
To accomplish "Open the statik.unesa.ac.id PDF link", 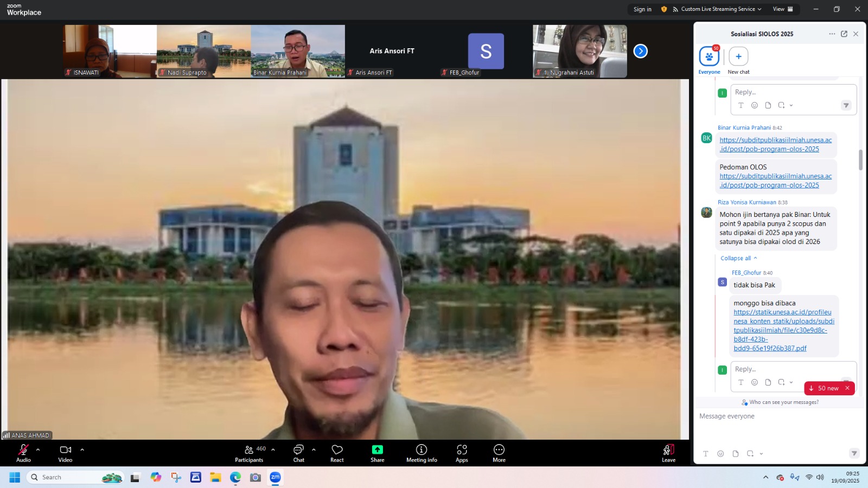I will (x=783, y=330).
